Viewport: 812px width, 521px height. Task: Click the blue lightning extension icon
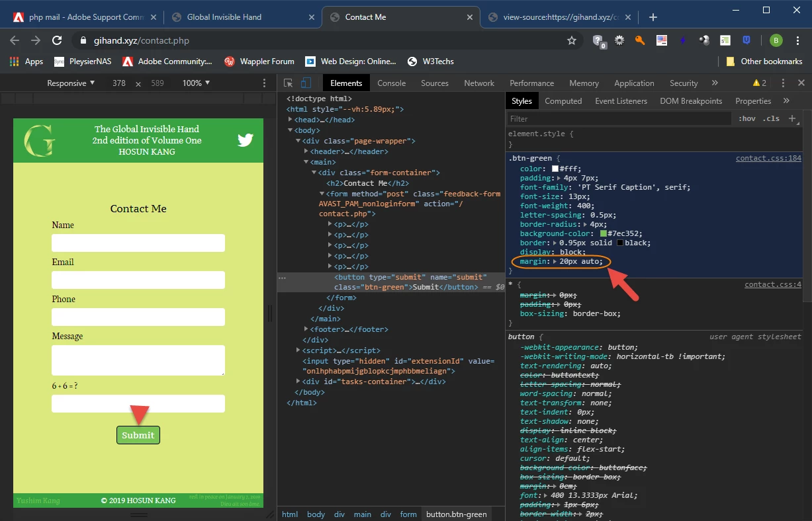pos(682,40)
